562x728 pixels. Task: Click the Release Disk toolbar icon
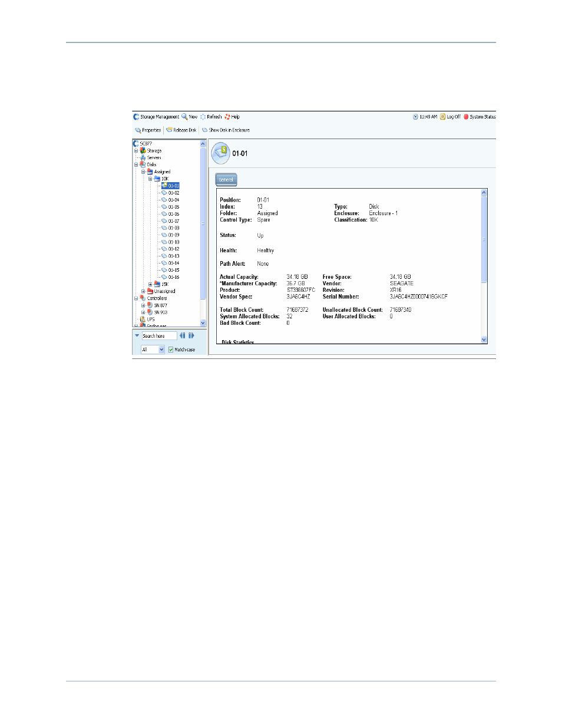tap(169, 130)
